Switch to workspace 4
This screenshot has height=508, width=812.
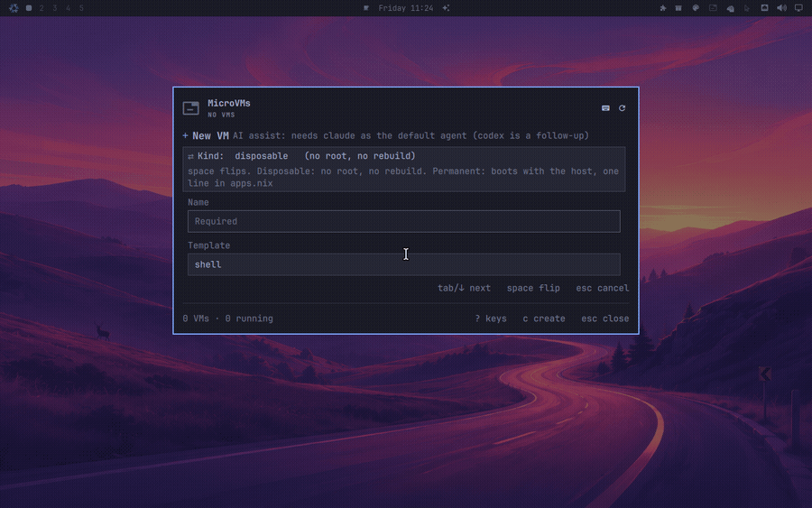[68, 8]
